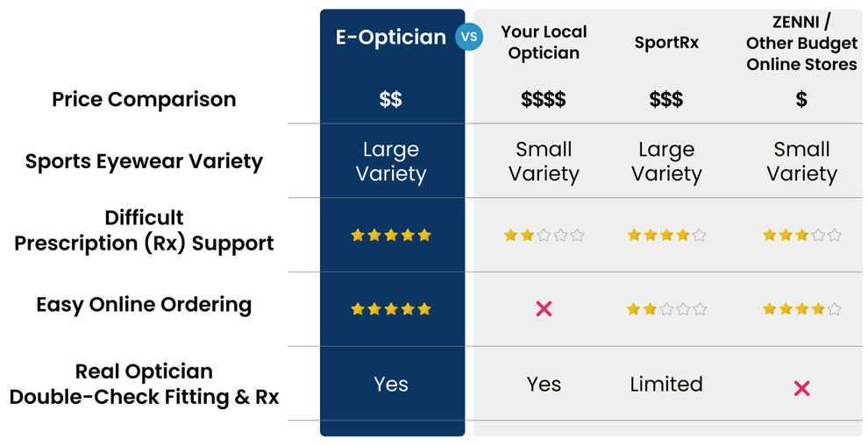Select the E-Optician column header
This screenshot has height=445, width=868.
[x=391, y=38]
